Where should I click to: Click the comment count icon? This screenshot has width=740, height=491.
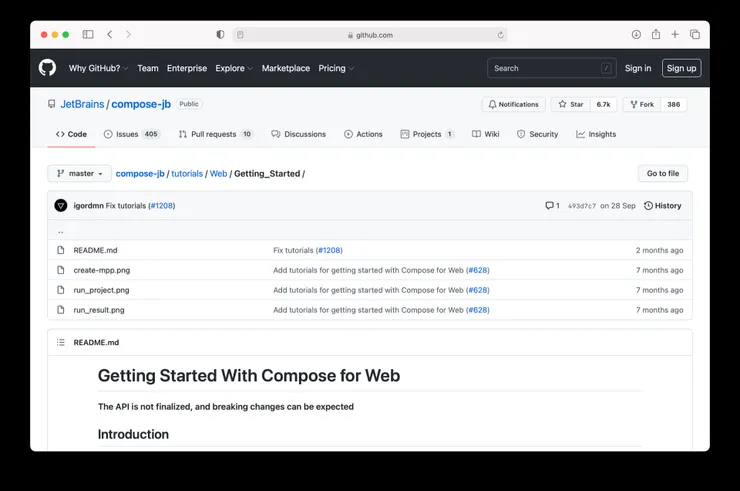pos(552,206)
